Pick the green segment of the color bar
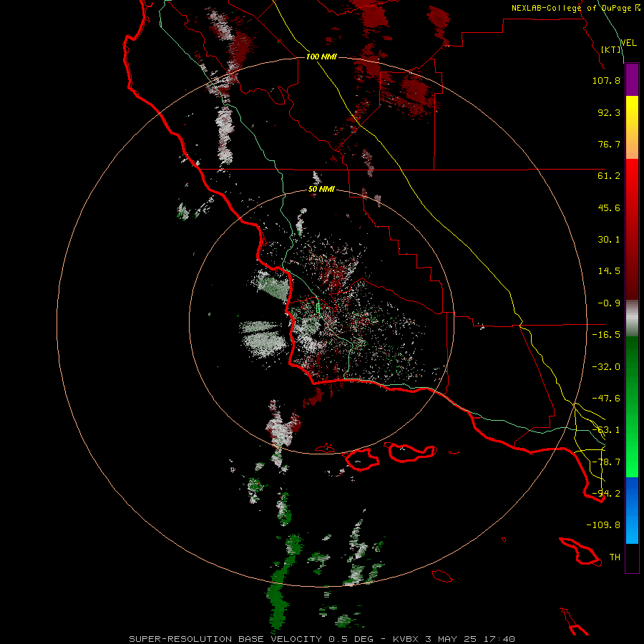 click(x=632, y=406)
